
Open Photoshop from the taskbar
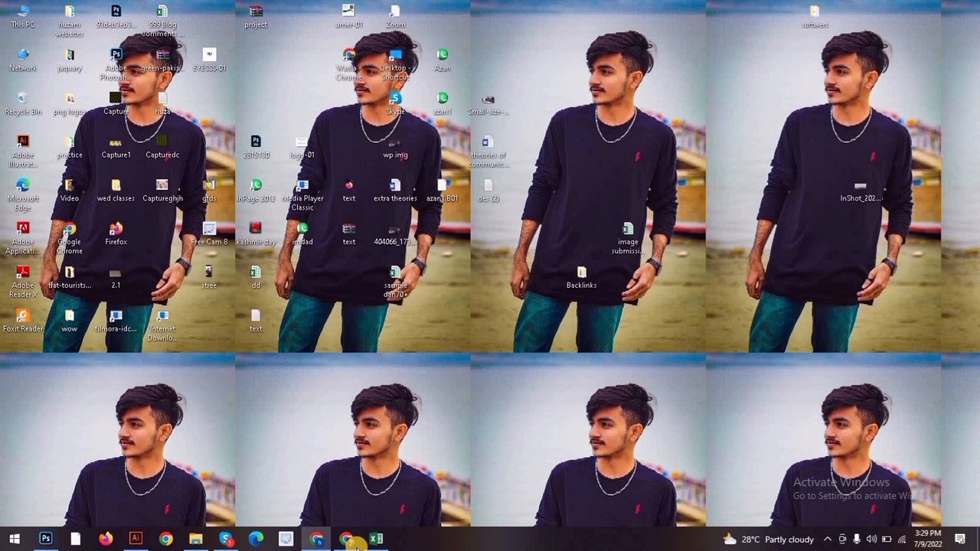pos(46,539)
